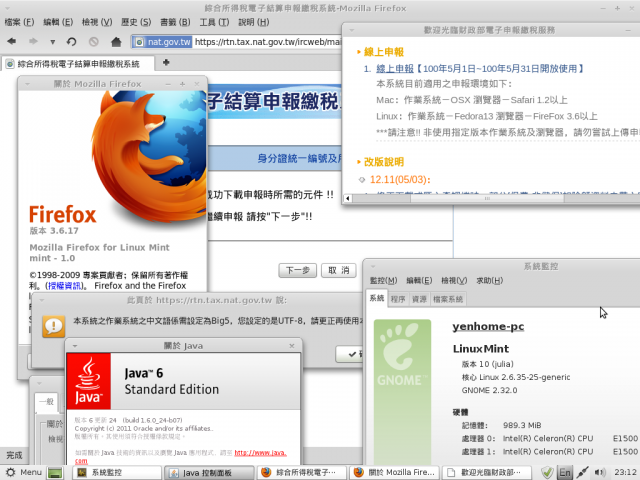Click the URL address field
This screenshot has width=640, height=480.
[267, 42]
